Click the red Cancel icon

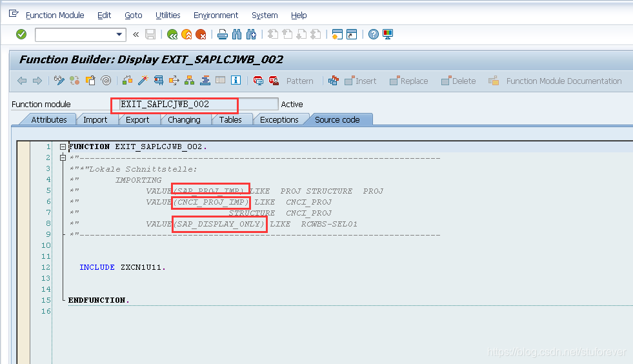coord(201,34)
